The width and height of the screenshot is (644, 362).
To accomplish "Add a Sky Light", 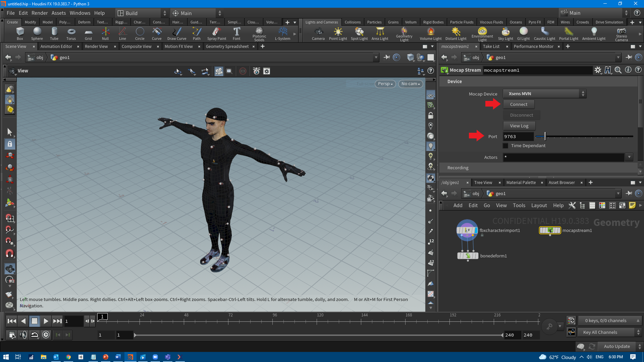I will click(505, 34).
